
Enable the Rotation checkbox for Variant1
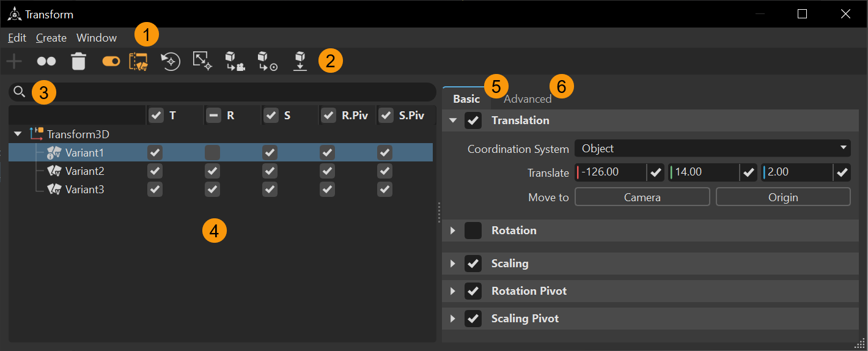coord(212,152)
